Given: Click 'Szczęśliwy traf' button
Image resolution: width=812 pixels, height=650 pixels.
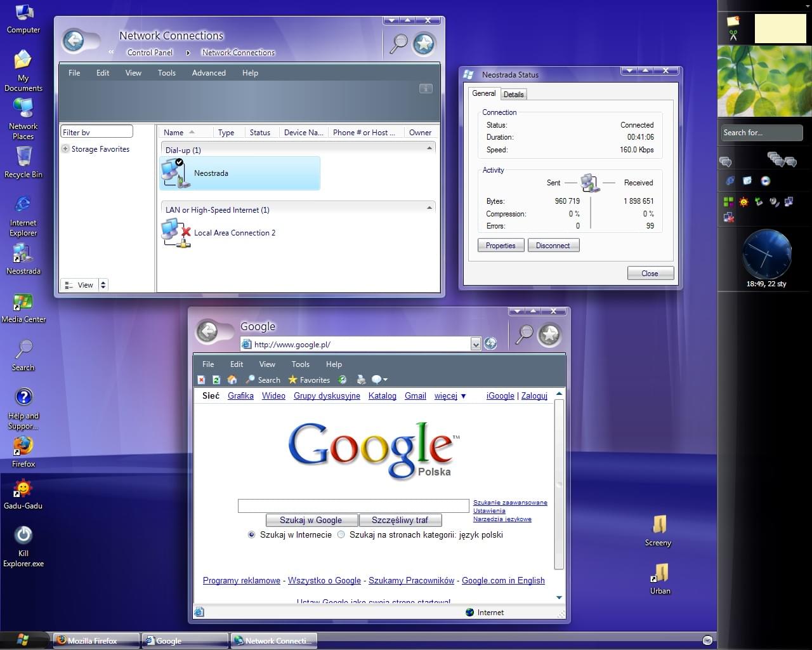Looking at the screenshot, I should point(400,520).
